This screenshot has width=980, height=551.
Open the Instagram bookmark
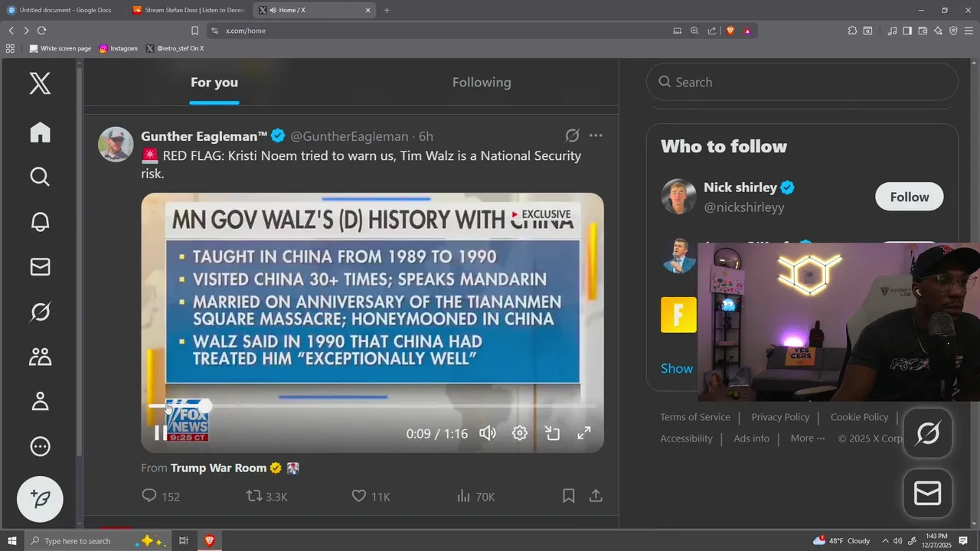(x=119, y=48)
